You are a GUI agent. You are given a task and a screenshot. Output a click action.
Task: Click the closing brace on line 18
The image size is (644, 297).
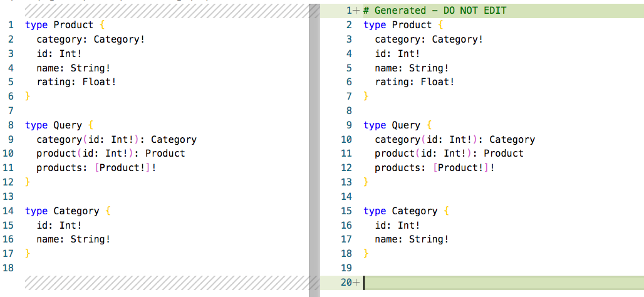[x=366, y=254]
